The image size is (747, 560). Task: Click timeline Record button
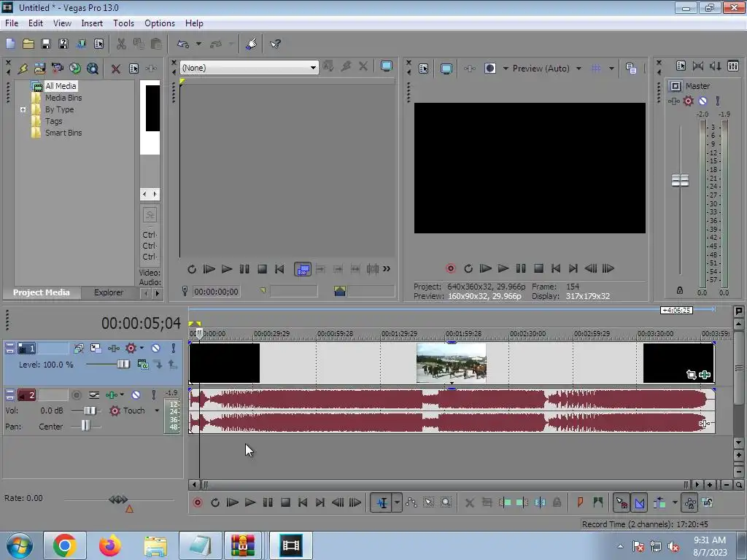pos(198,502)
